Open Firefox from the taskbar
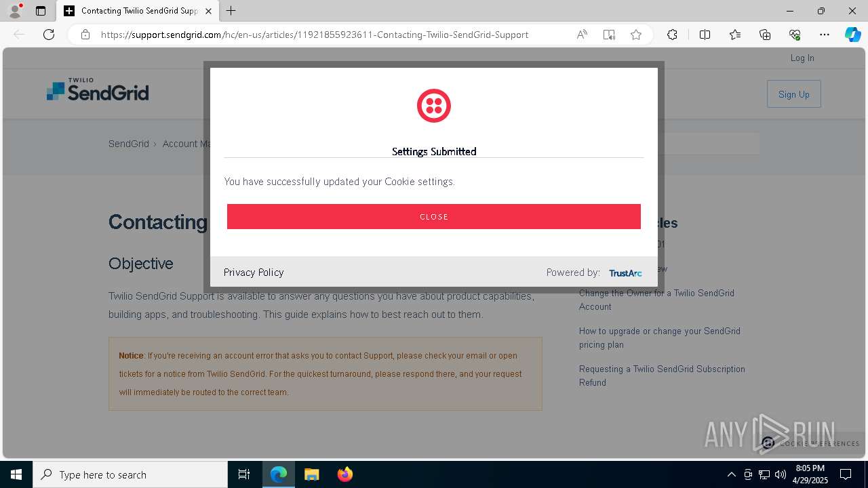Image resolution: width=868 pixels, height=488 pixels. [344, 474]
